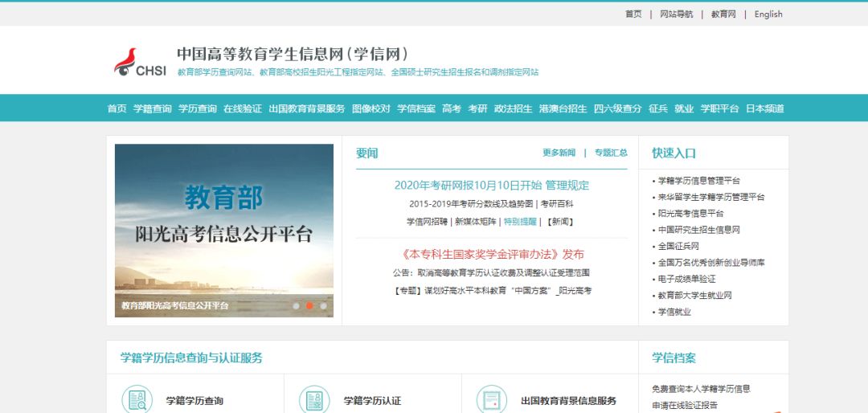Open the 2020年考研网报10月10日开始 headline
Image resolution: width=868 pixels, height=413 pixels.
(x=468, y=186)
